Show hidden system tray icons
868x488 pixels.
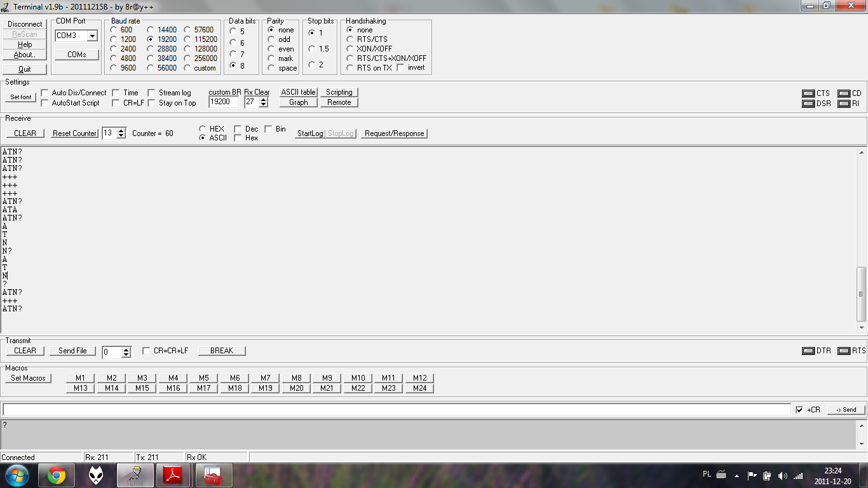(736, 475)
